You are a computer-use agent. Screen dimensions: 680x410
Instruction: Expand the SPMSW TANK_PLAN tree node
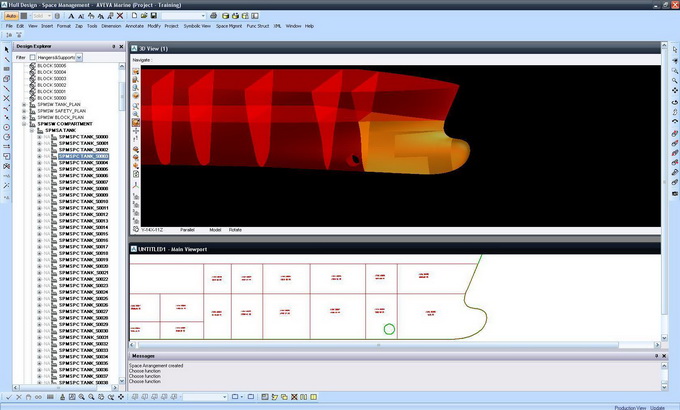[x=24, y=104]
